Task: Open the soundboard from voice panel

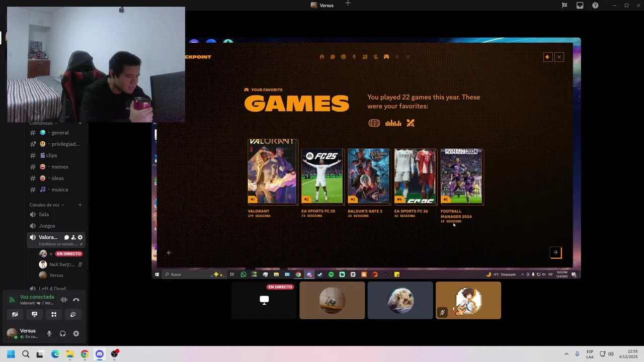Action: [73, 314]
